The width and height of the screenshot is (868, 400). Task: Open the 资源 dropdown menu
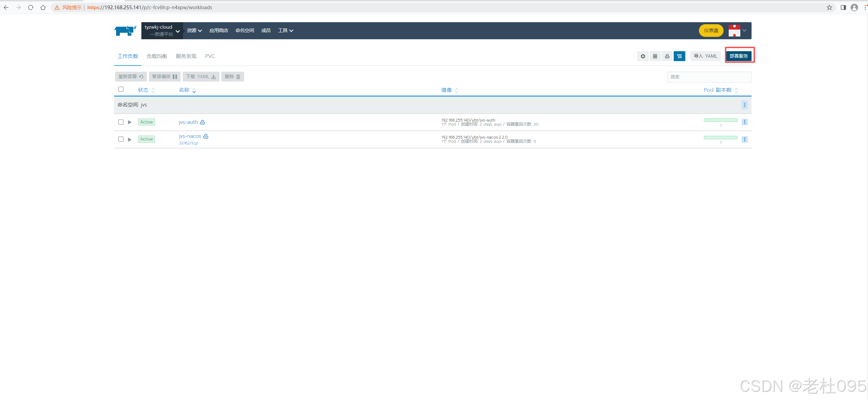pyautogui.click(x=194, y=31)
